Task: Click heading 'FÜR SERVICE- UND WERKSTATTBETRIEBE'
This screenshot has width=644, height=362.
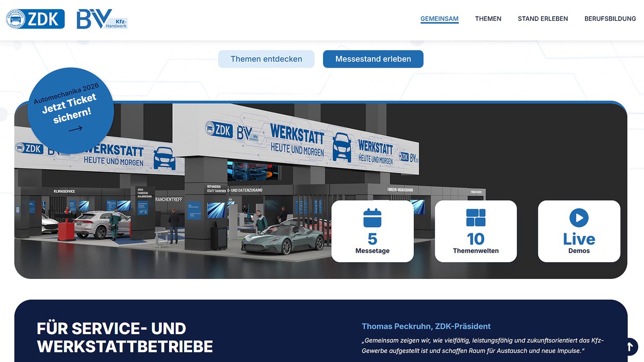Action: click(125, 337)
